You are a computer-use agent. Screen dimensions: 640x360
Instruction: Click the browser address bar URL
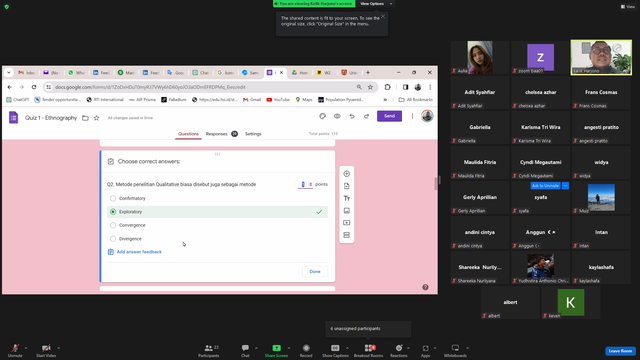point(150,87)
